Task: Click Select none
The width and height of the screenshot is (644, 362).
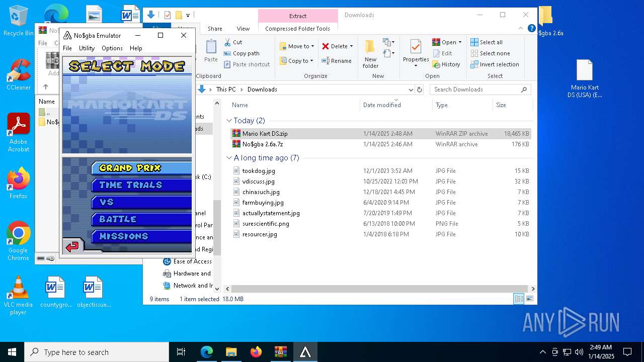Action: [491, 53]
